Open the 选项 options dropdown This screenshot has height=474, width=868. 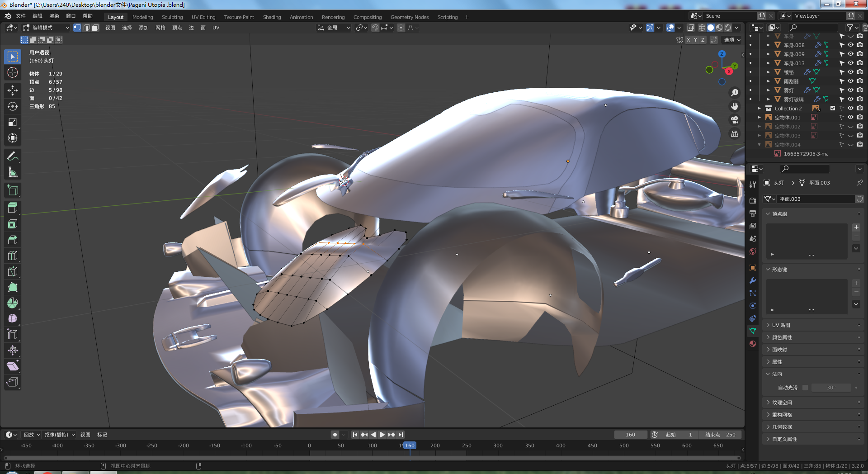click(732, 40)
